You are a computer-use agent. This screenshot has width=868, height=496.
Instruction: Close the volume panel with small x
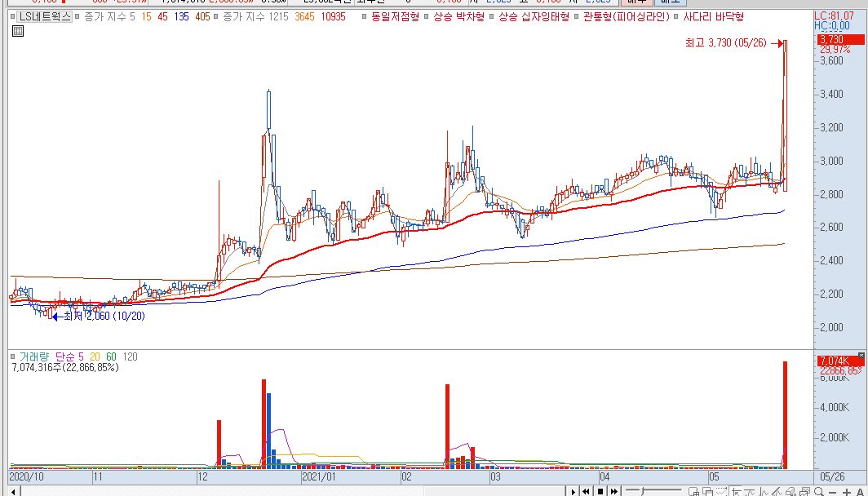[x=861, y=355]
